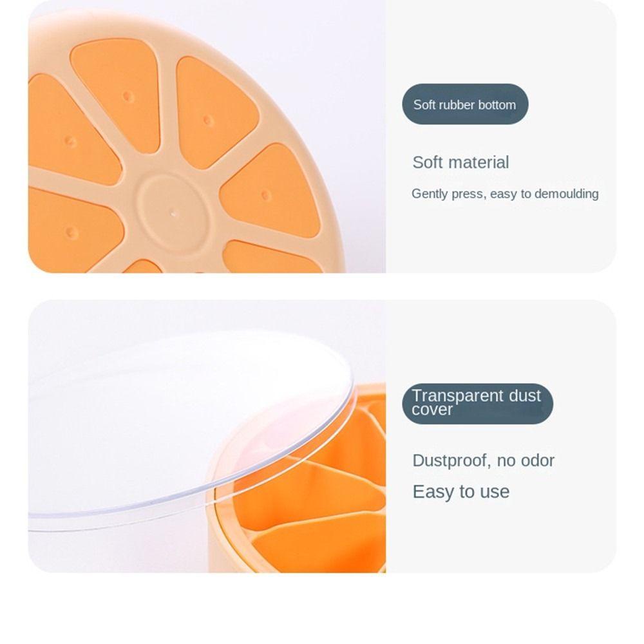Click the light gray panel beside top photo
The height and width of the screenshot is (644, 644).
pos(501,137)
